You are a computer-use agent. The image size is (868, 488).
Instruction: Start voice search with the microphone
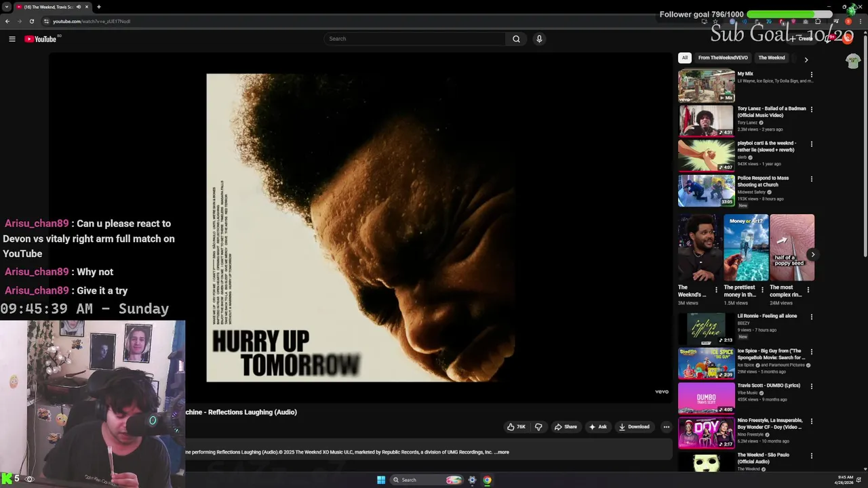click(539, 39)
